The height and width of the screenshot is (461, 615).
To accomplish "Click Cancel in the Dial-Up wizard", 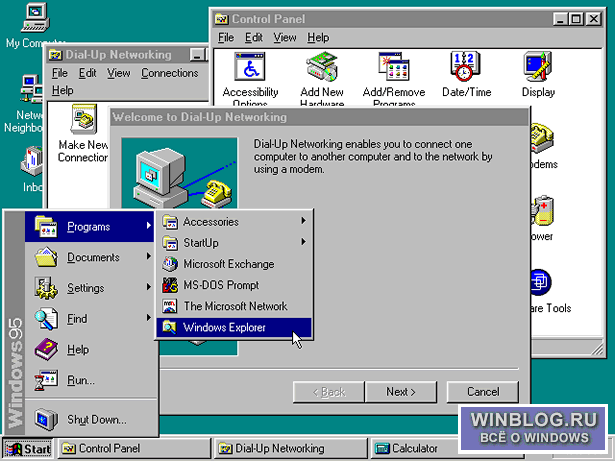I will pyautogui.click(x=483, y=392).
